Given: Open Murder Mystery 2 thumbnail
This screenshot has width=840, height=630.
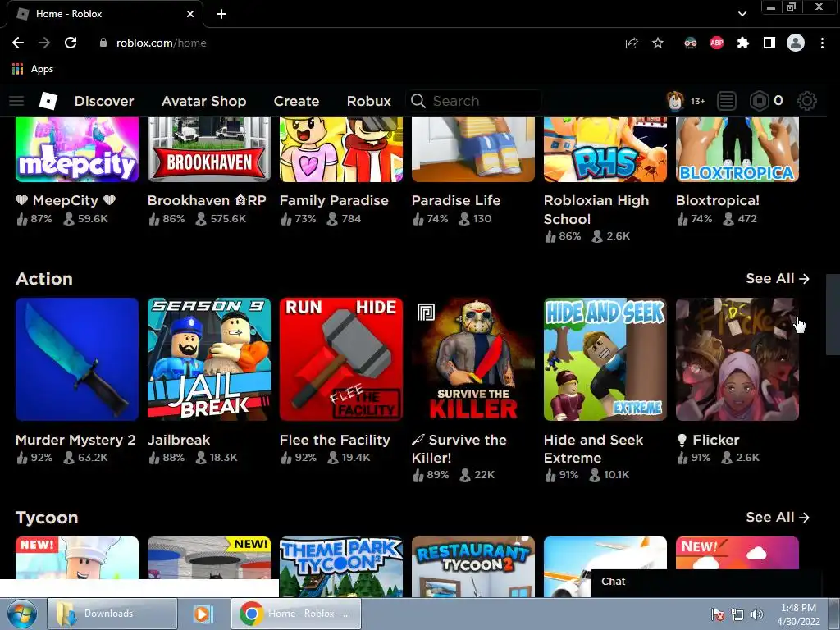Looking at the screenshot, I should (77, 359).
